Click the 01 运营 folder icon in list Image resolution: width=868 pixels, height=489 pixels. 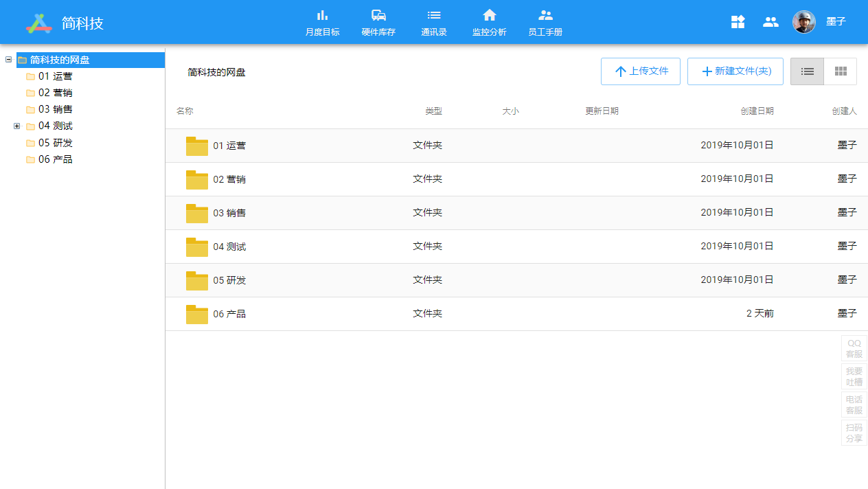[x=197, y=146]
